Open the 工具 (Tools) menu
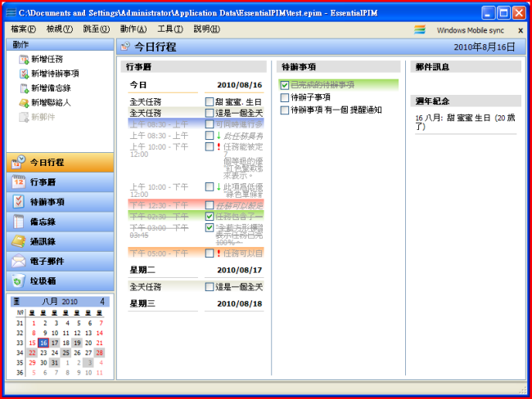532x399 pixels. point(170,29)
